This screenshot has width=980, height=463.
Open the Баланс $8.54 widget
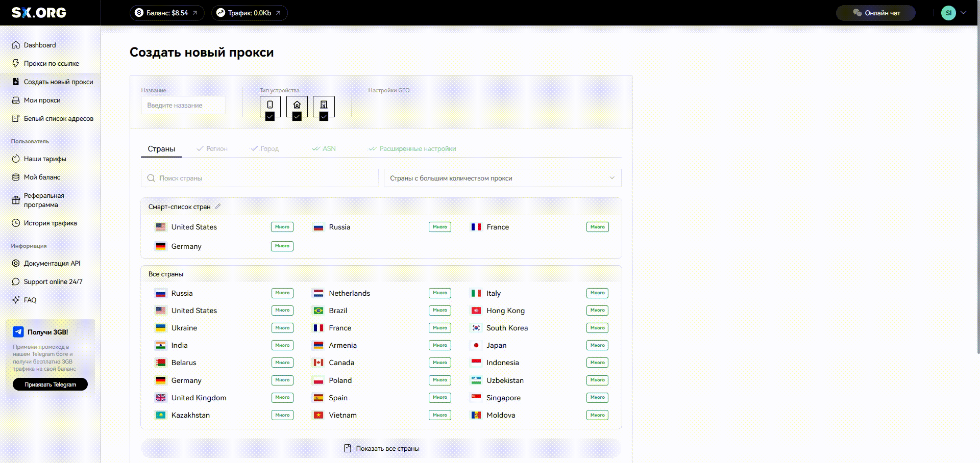[167, 13]
